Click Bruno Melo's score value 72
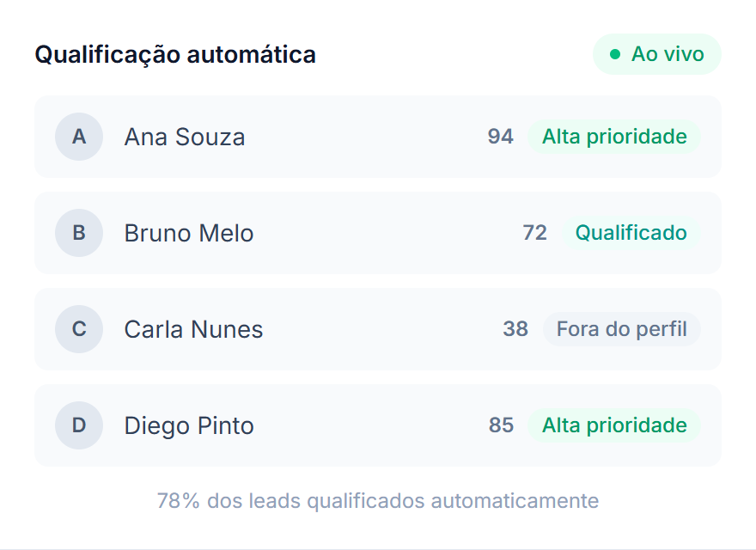 534,233
